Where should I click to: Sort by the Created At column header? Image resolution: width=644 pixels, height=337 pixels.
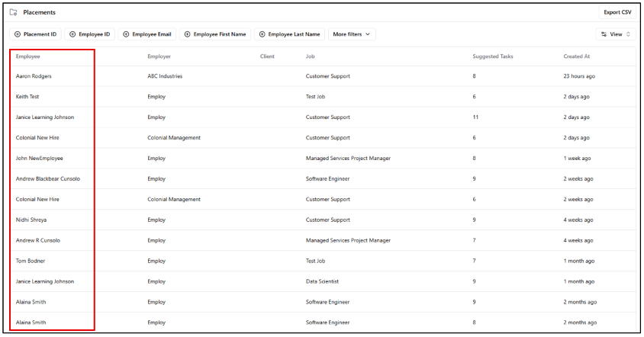click(576, 56)
